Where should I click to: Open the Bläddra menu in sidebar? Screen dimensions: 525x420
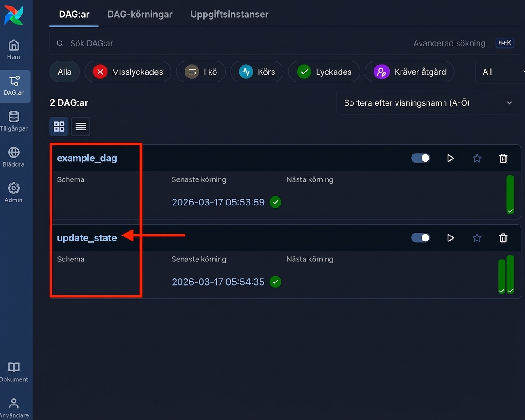14,157
